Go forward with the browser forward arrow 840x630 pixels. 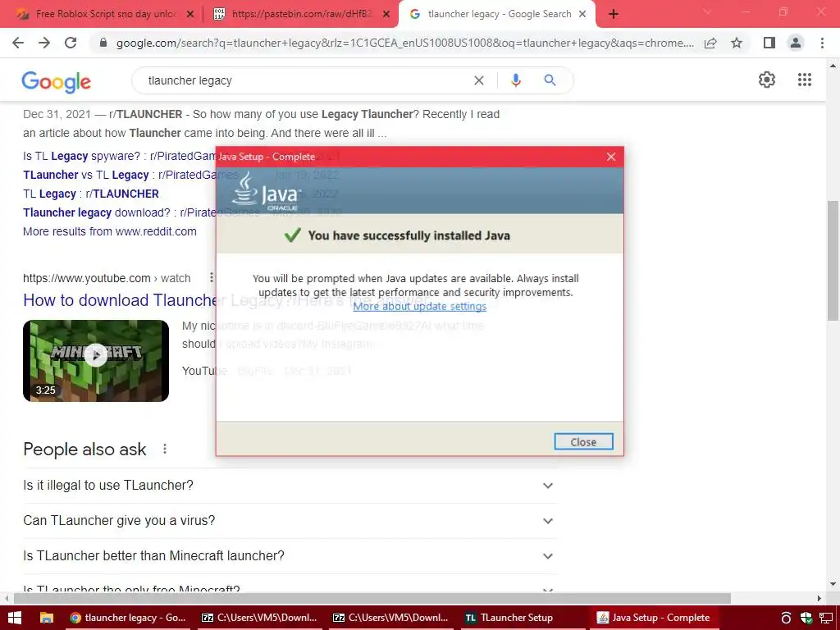(x=44, y=43)
